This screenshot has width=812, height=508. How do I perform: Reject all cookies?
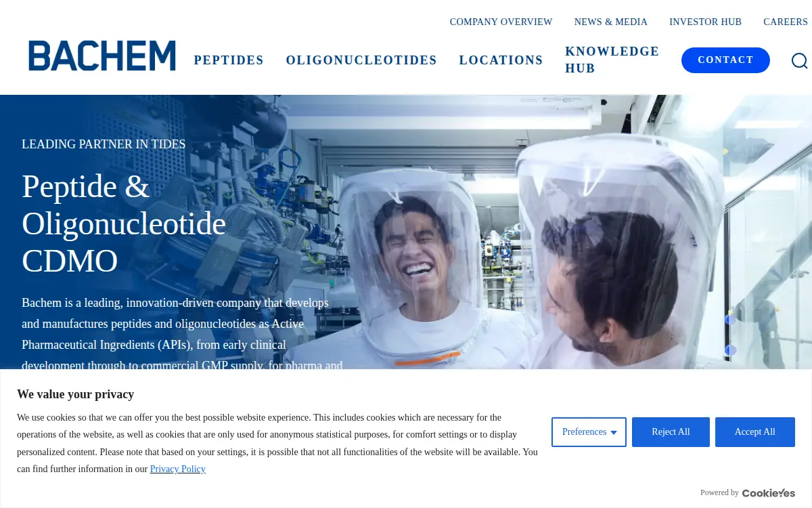[671, 432]
